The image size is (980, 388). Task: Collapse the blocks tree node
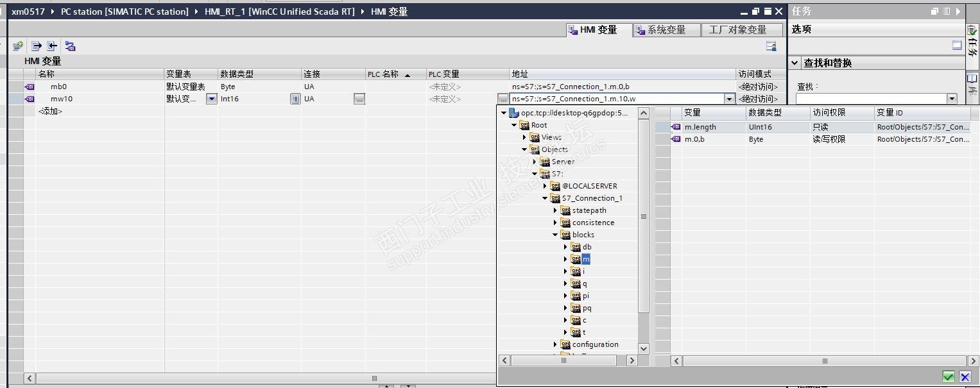pyautogui.click(x=555, y=235)
